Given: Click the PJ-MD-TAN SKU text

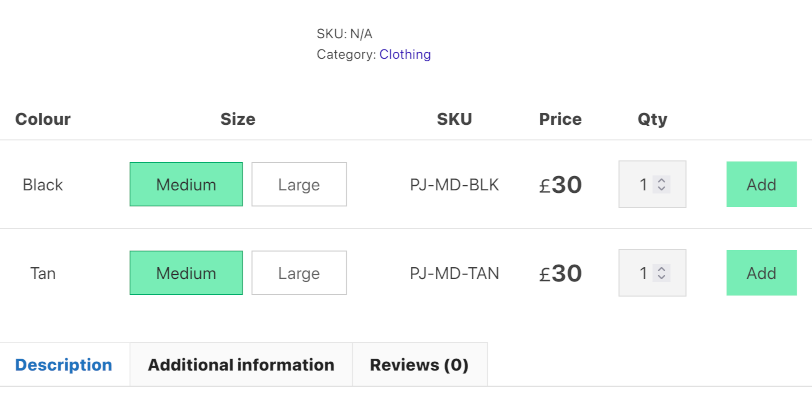Looking at the screenshot, I should click(454, 273).
